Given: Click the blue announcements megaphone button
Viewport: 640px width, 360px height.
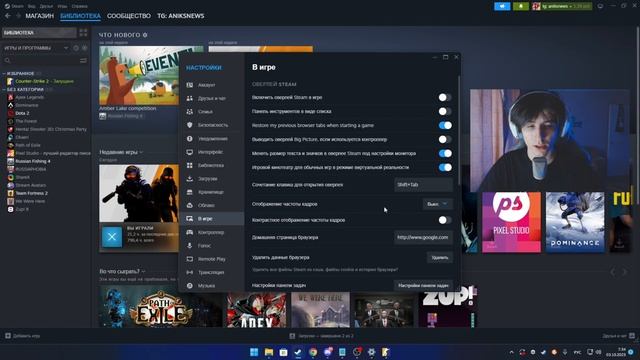Looking at the screenshot, I should tap(502, 6).
